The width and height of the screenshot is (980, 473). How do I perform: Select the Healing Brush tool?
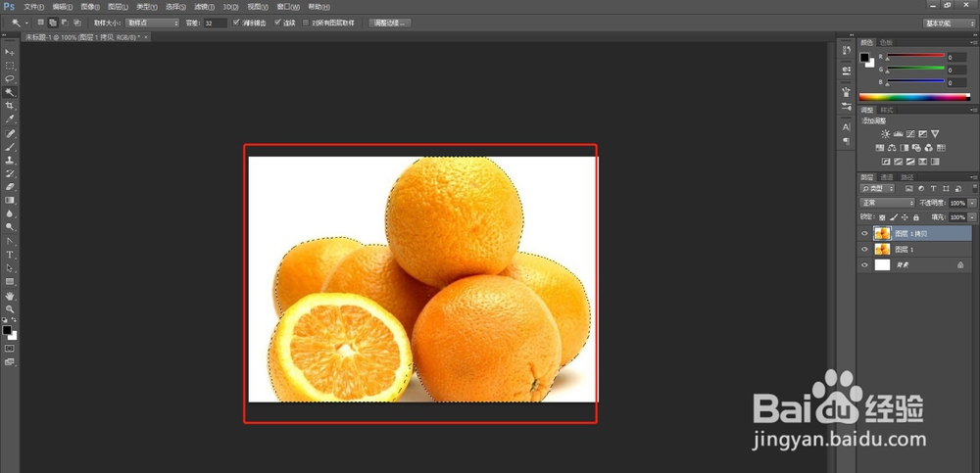(10, 134)
